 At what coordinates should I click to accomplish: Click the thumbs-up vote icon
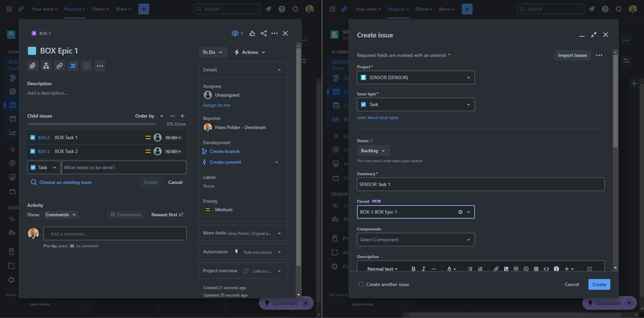pyautogui.click(x=252, y=34)
